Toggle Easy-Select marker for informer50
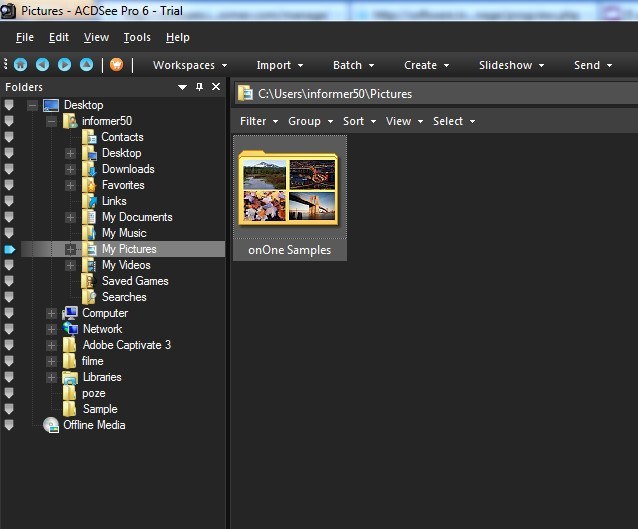 (9, 121)
